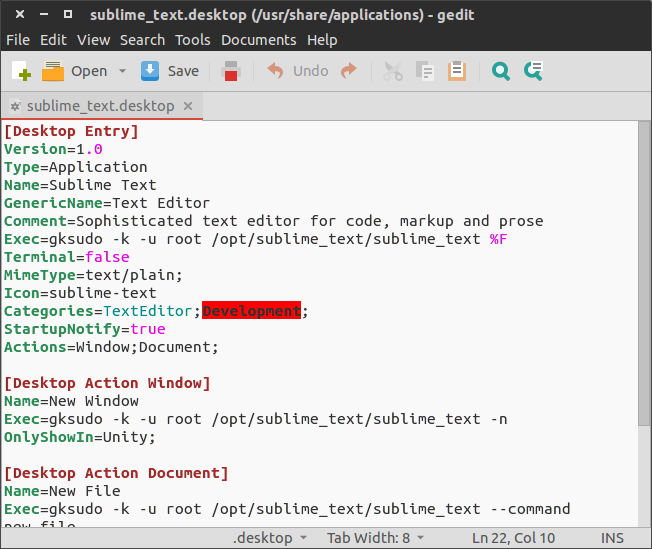Image resolution: width=652 pixels, height=549 pixels.
Task: Click the Actions=Window;Document; line
Action: (111, 347)
